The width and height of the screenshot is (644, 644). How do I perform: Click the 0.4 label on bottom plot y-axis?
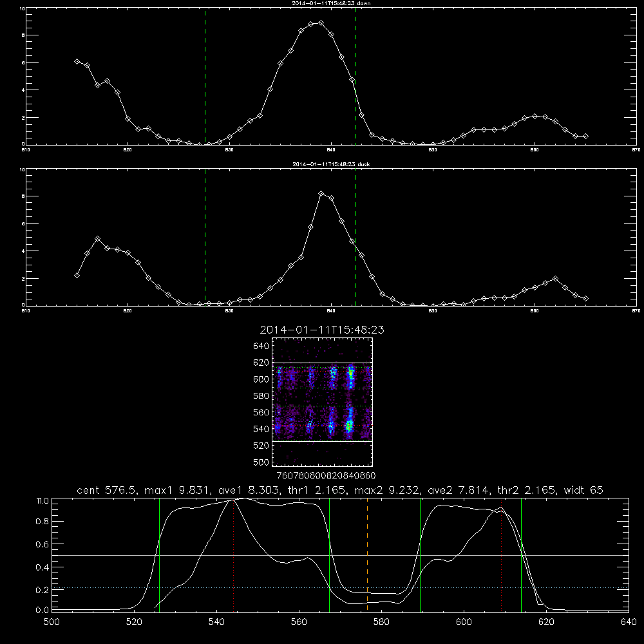43,567
